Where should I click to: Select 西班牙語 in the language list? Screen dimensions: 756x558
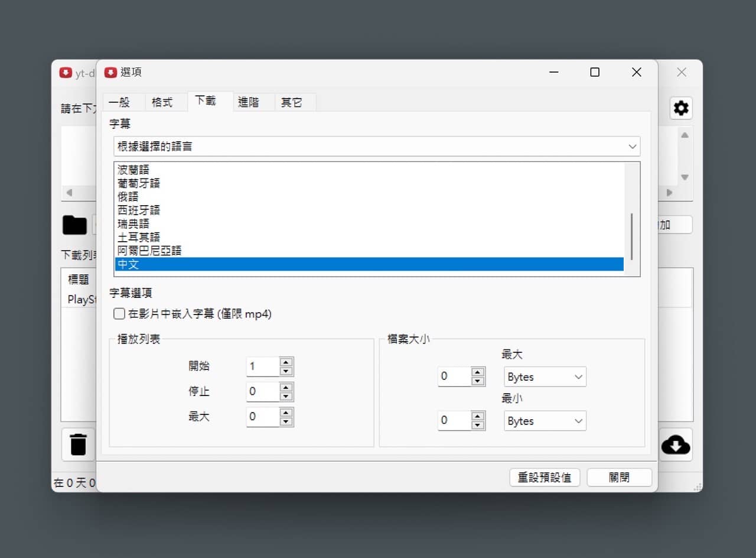coord(369,210)
